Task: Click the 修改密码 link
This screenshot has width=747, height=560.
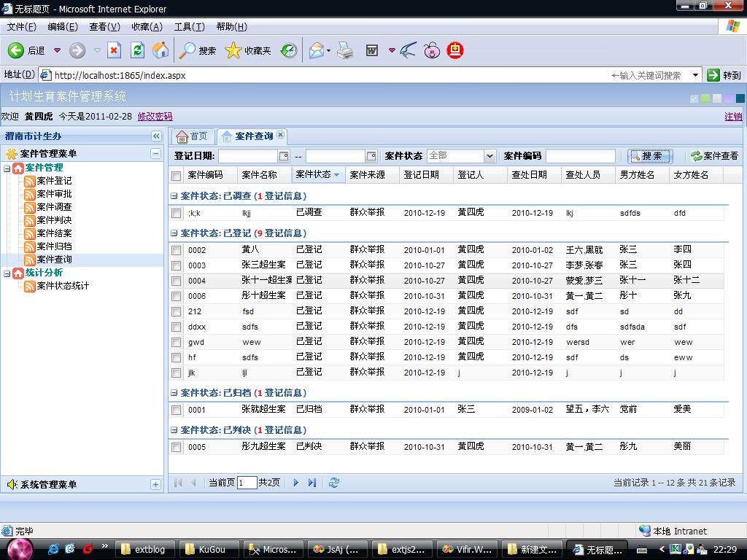Action: tap(155, 117)
